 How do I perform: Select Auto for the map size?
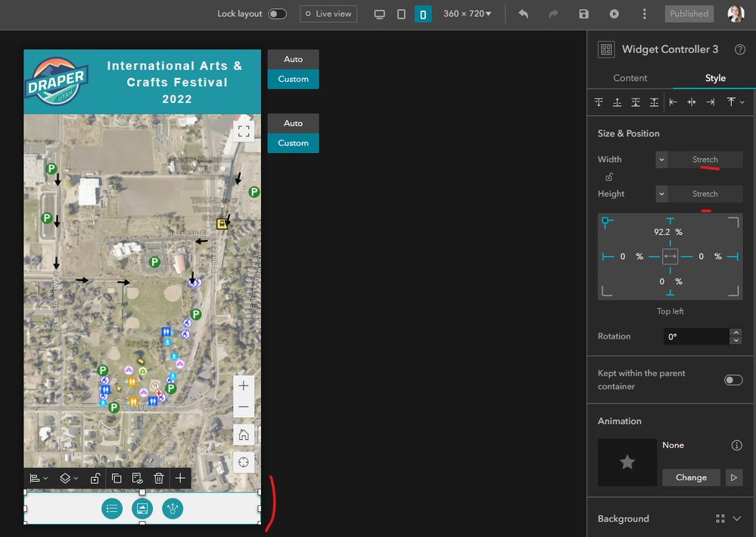click(x=293, y=123)
